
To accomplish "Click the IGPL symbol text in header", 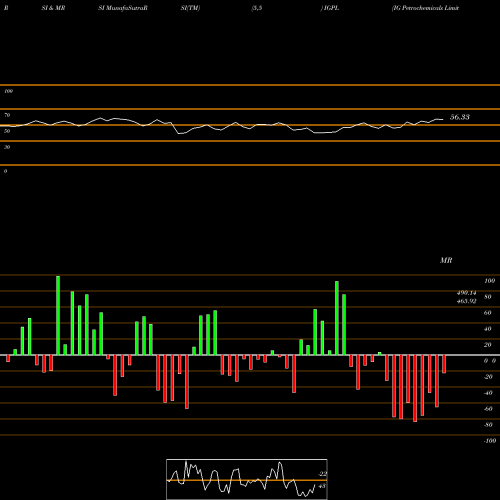I will tap(330, 8).
